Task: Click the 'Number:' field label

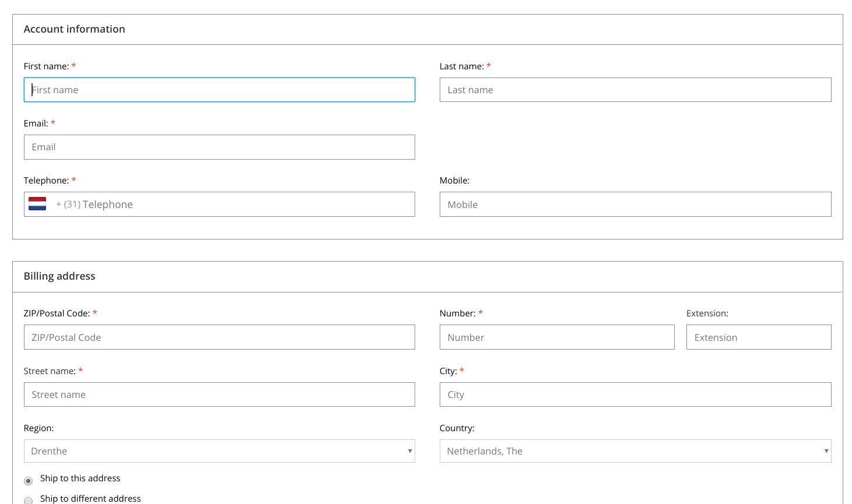Action: pyautogui.click(x=458, y=313)
